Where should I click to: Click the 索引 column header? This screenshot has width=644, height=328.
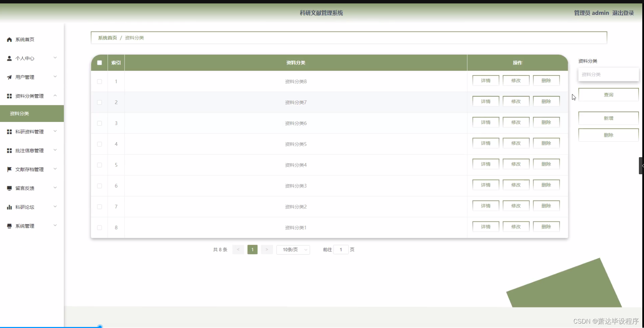click(116, 63)
